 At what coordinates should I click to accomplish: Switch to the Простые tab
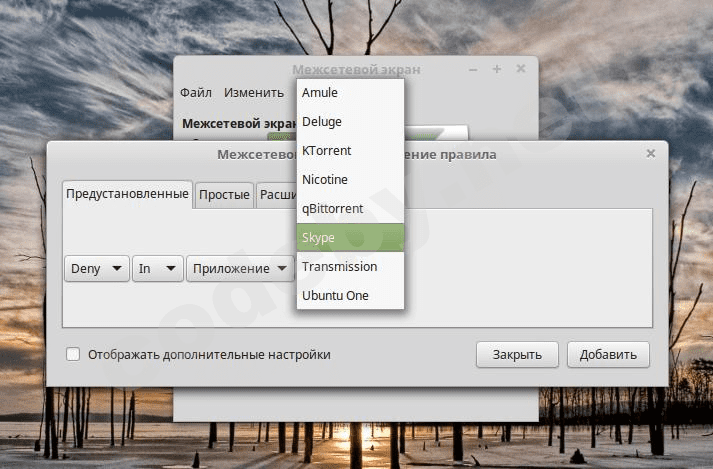224,195
